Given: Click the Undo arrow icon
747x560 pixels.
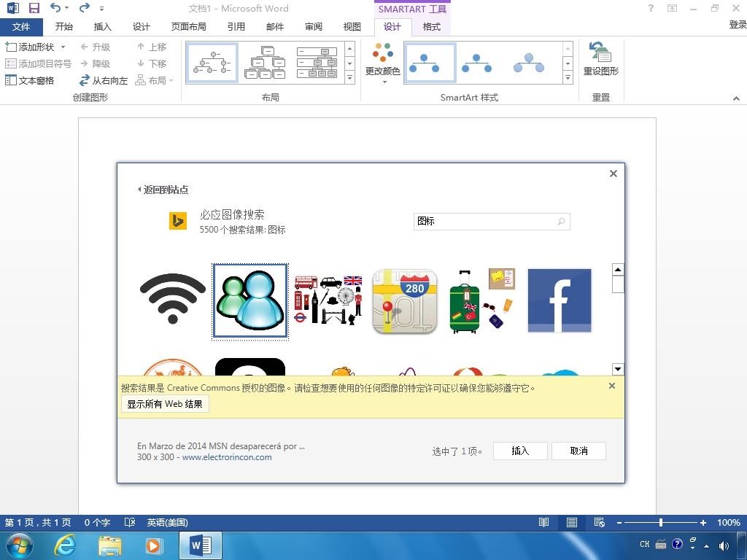Looking at the screenshot, I should [55, 7].
